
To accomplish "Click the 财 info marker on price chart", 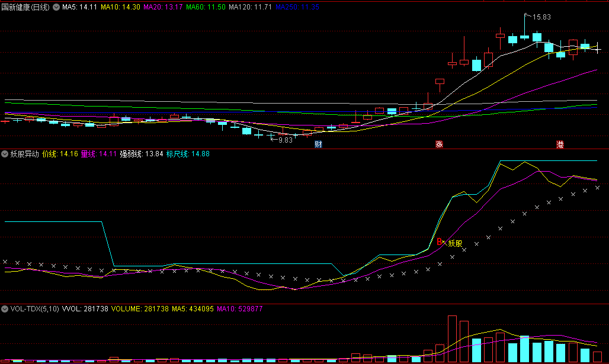I will coord(318,144).
